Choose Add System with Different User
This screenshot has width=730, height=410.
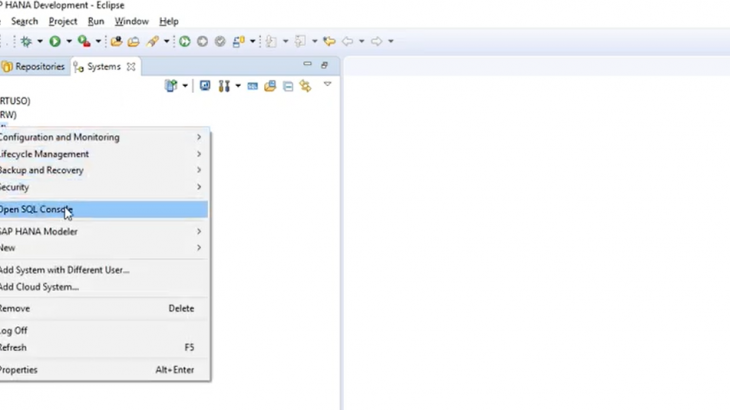pos(103,270)
